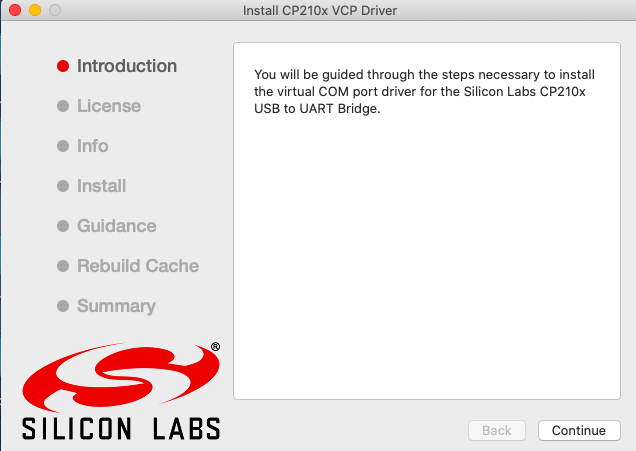Close the installer window
Viewport: 636px width, 451px height.
click(14, 10)
